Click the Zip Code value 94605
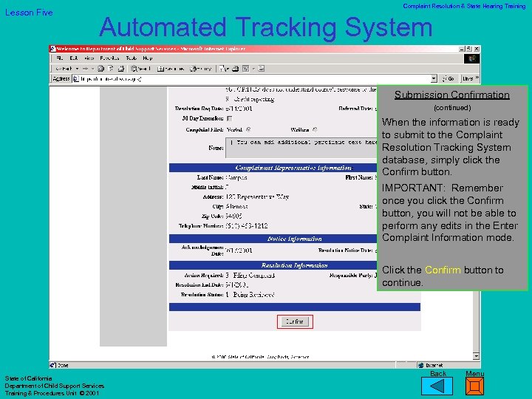The height and width of the screenshot is (399, 532). coord(233,216)
